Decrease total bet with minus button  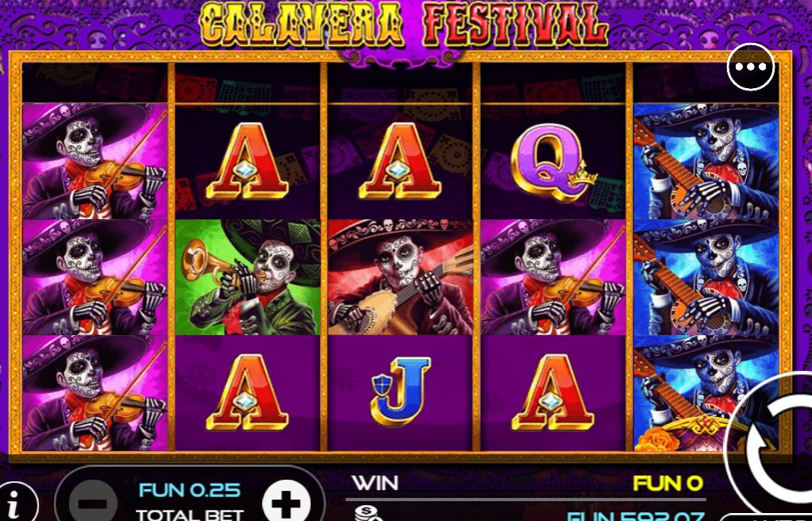[94, 502]
